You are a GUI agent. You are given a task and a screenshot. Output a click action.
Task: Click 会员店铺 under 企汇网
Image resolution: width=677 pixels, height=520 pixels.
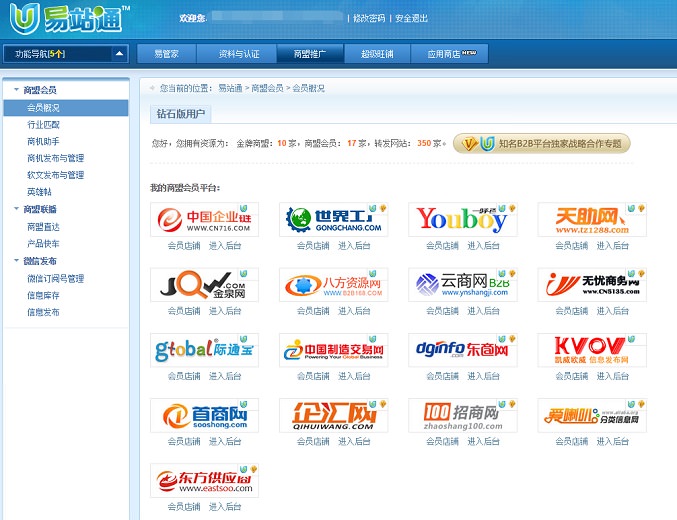tap(313, 441)
